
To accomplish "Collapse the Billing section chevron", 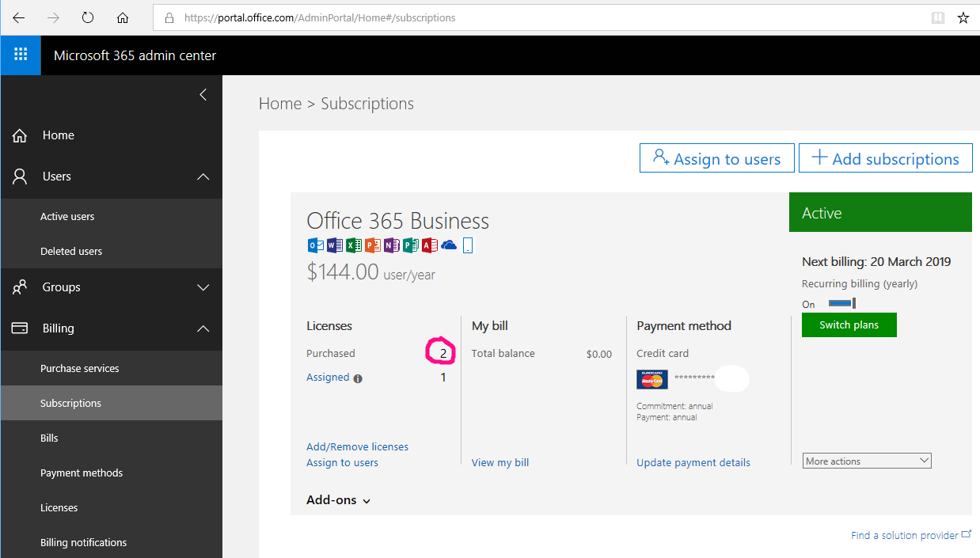I will 203,328.
